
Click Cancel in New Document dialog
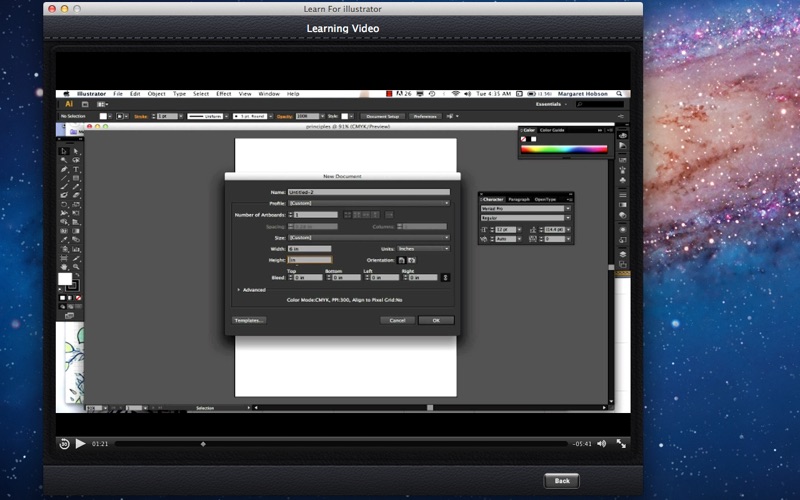397,320
